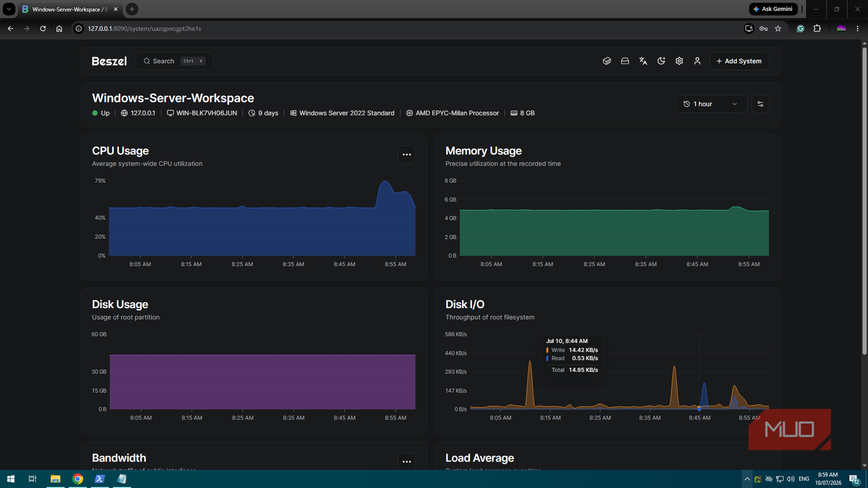The height and width of the screenshot is (488, 868).
Task: Open a new browser tab
Action: tap(132, 9)
